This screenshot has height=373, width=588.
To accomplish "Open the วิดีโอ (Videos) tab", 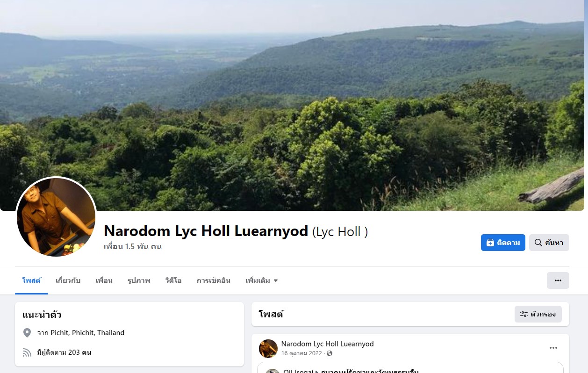I will [173, 280].
